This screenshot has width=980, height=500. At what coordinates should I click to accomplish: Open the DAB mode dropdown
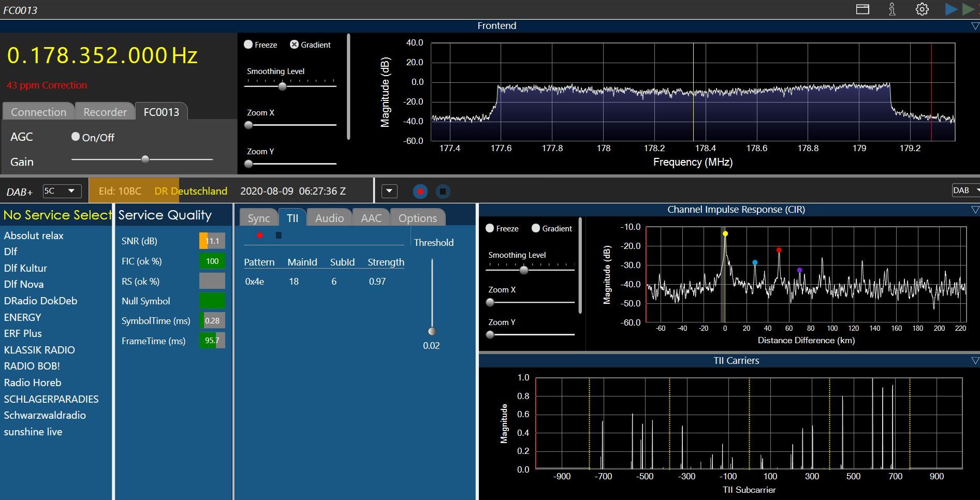(966, 190)
